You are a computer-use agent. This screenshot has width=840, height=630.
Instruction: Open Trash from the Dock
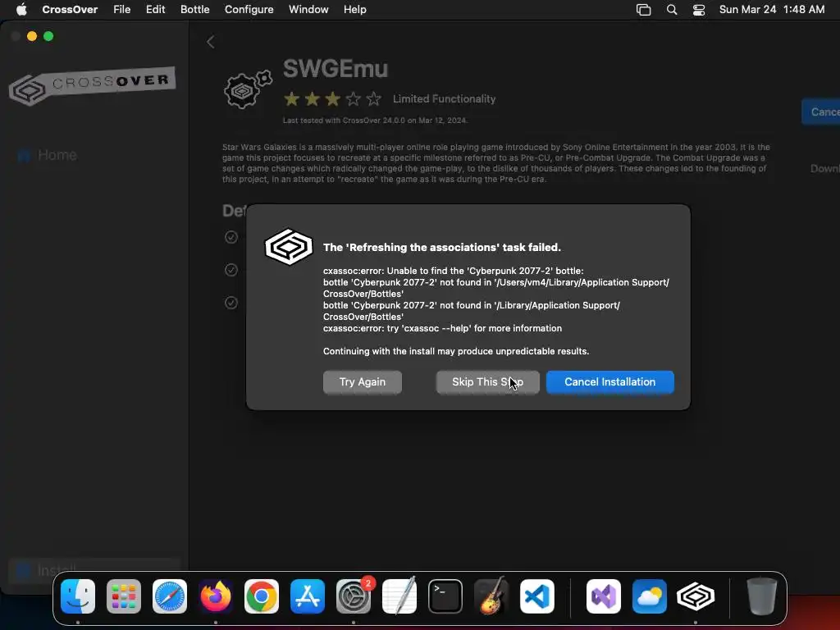click(x=761, y=596)
